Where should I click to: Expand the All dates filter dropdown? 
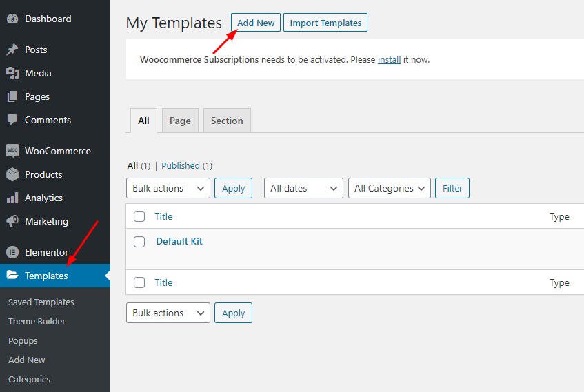coord(303,188)
